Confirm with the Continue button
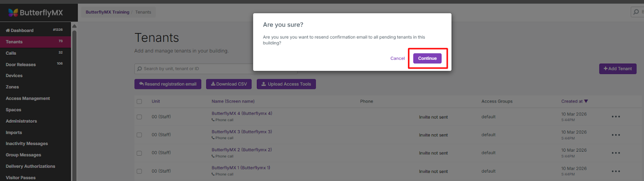Image resolution: width=644 pixels, height=181 pixels. 427,58
